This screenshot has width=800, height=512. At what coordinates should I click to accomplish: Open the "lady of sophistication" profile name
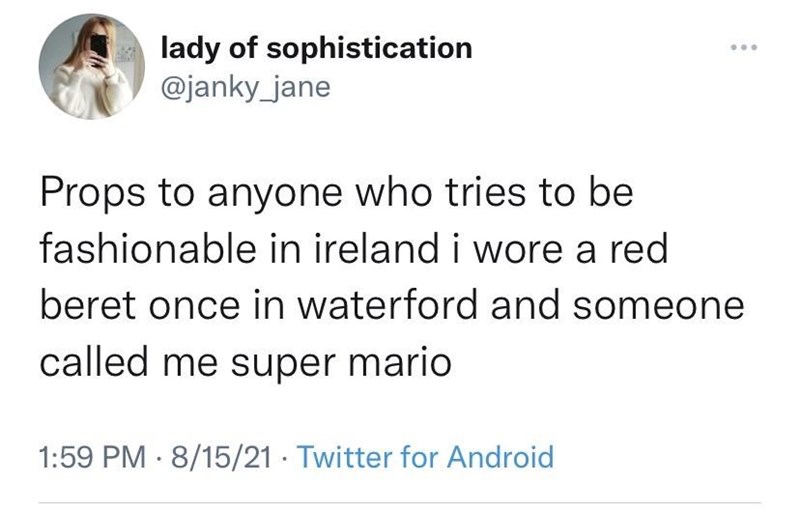point(316,47)
